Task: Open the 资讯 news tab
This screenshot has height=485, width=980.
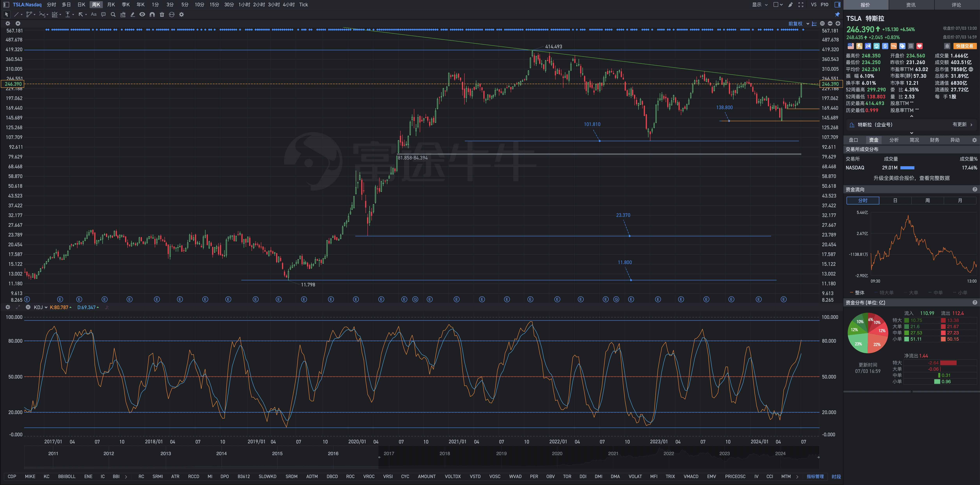Action: pos(911,5)
